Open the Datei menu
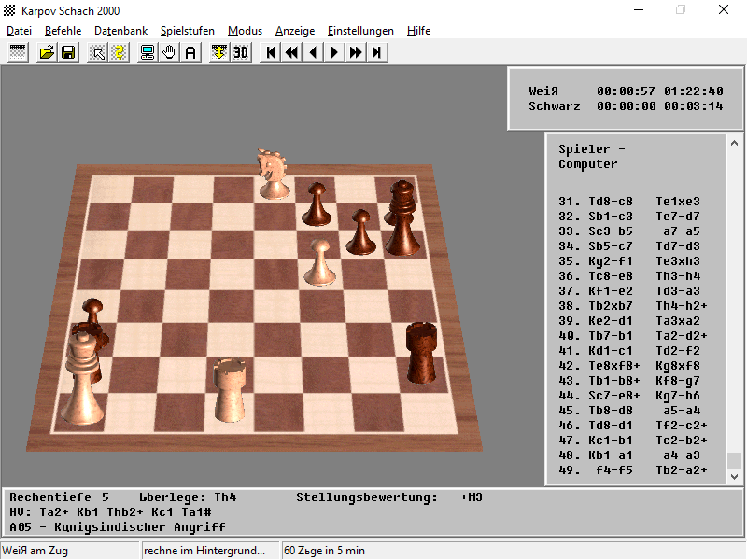The image size is (747, 560). (19, 31)
